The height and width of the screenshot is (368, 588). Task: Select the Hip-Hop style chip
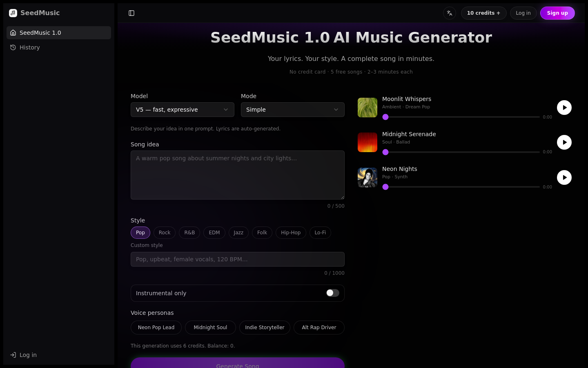(291, 233)
